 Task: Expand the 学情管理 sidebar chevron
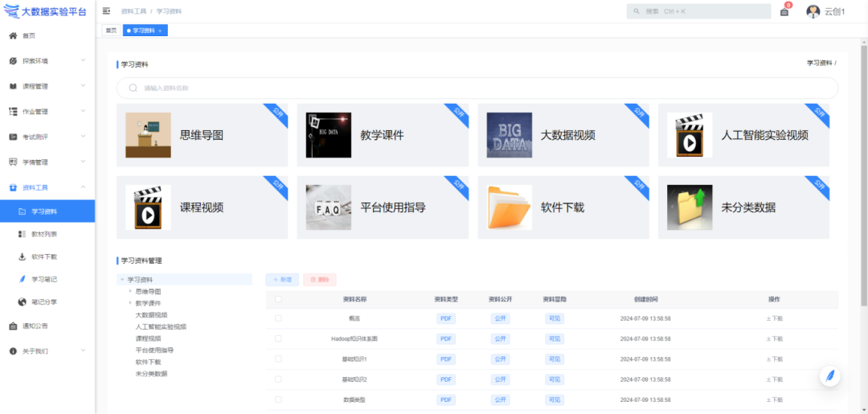point(83,162)
